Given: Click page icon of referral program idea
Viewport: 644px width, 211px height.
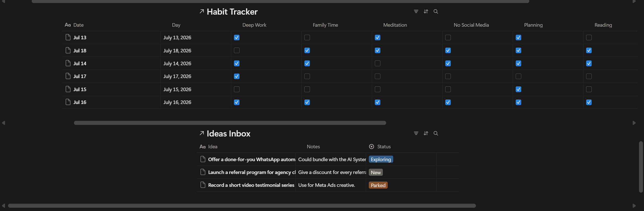Looking at the screenshot, I should [x=203, y=172].
